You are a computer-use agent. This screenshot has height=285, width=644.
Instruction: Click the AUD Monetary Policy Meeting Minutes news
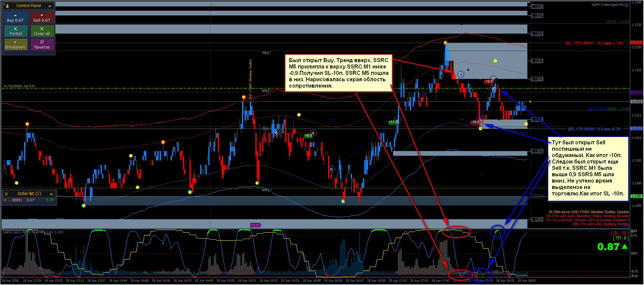coord(588,216)
